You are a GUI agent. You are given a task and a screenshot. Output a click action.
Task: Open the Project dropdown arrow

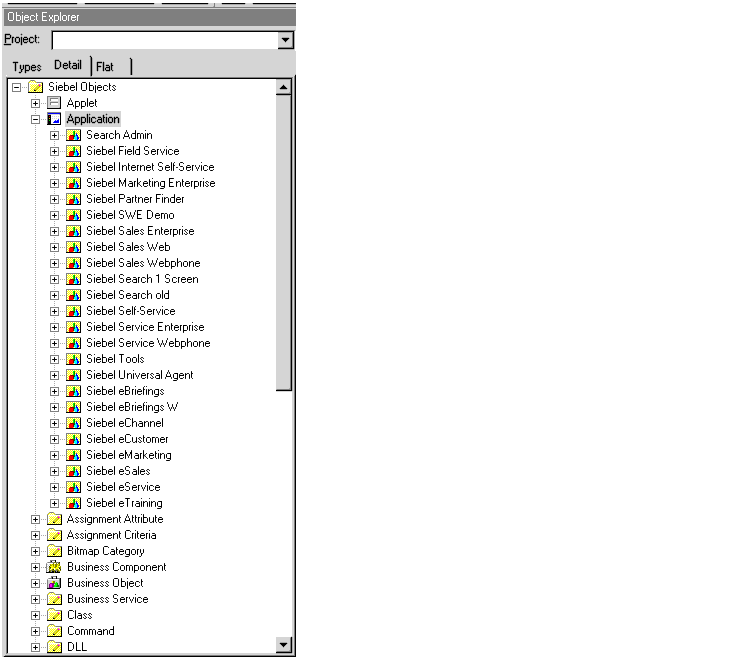coord(285,40)
